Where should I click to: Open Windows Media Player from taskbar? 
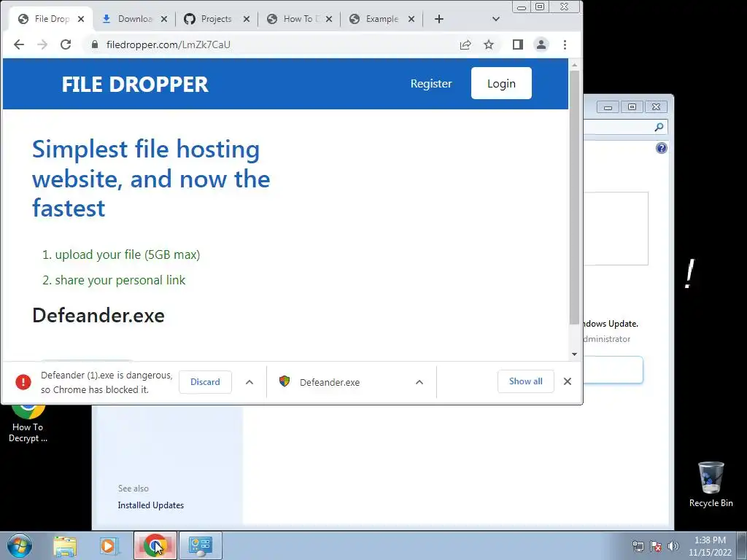coord(109,545)
